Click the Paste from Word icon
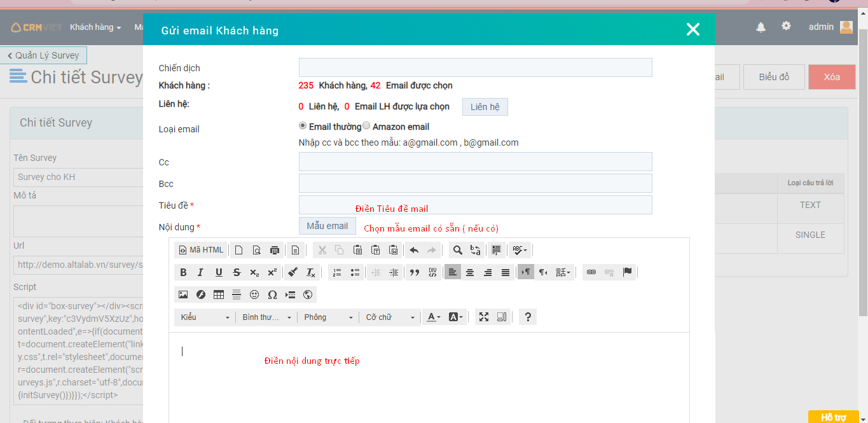The height and width of the screenshot is (423, 868). click(x=393, y=250)
